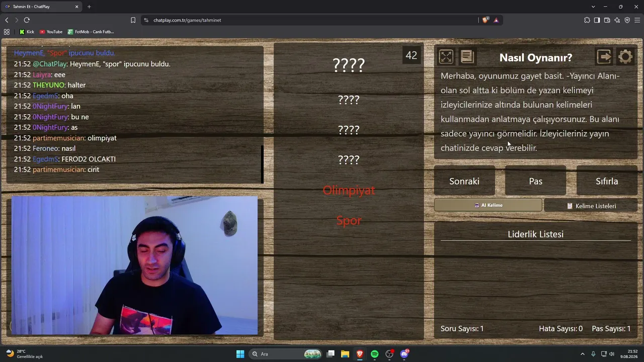Image resolution: width=644 pixels, height=362 pixels.
Task: Open the browser extensions puzzle icon
Action: click(x=587, y=20)
